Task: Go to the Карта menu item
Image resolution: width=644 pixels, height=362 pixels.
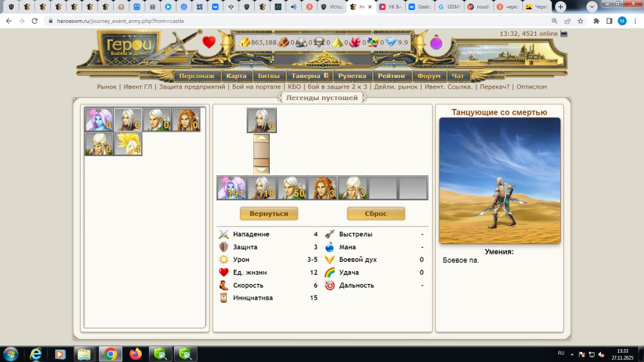Action: [235, 76]
